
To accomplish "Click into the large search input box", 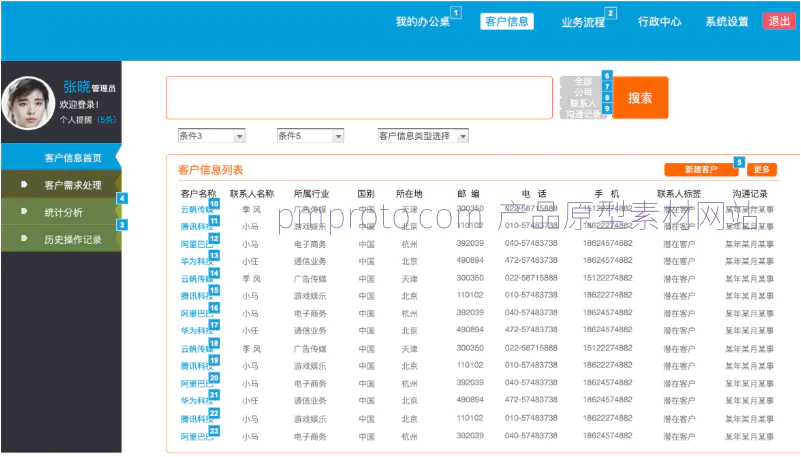I will click(x=359, y=98).
